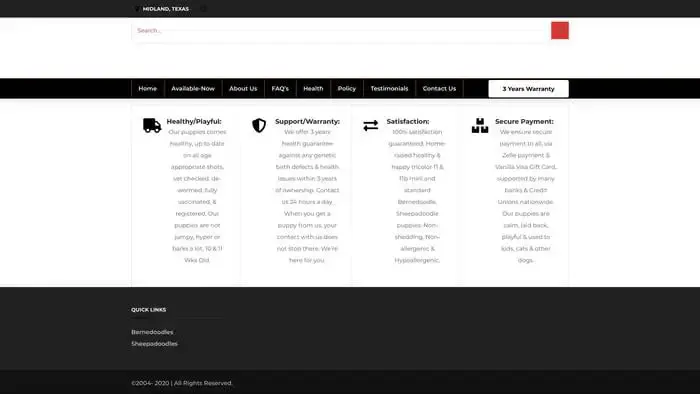Image resolution: width=700 pixels, height=394 pixels.
Task: Click the Quick Links footer heading
Action: (149, 310)
